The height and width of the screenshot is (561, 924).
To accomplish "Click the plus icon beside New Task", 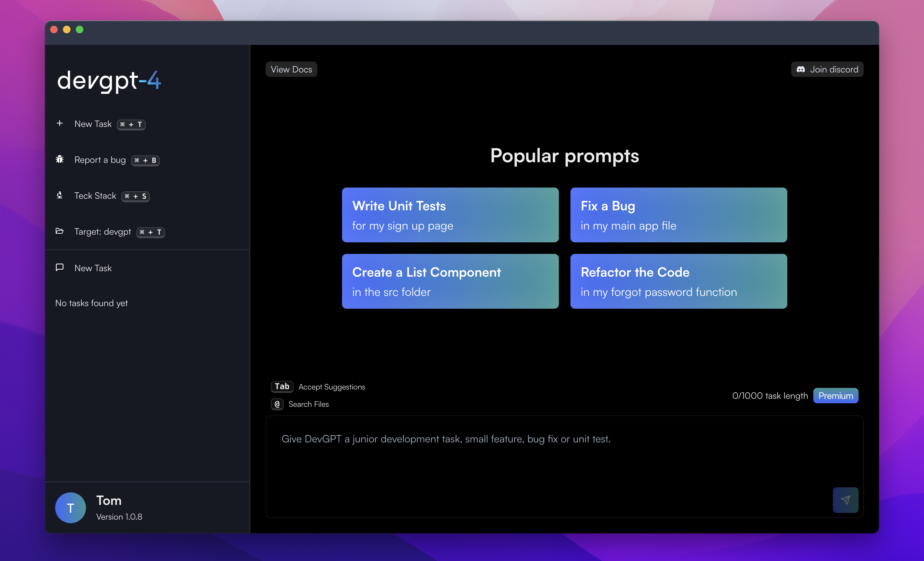I will [60, 123].
